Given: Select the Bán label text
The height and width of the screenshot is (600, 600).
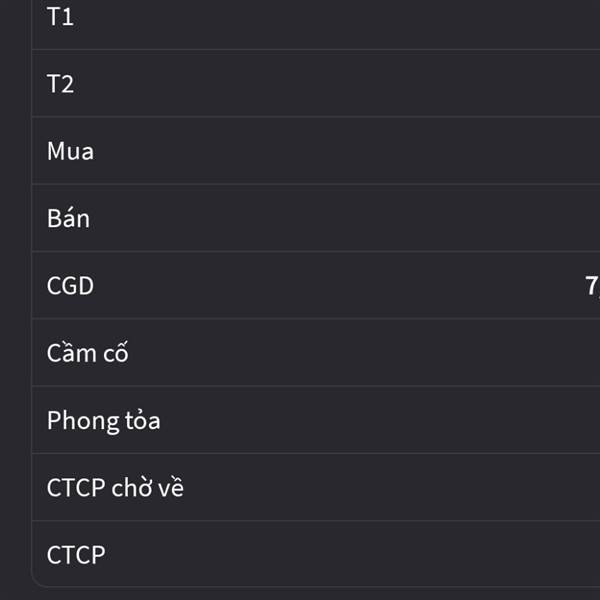Looking at the screenshot, I should 68,218.
